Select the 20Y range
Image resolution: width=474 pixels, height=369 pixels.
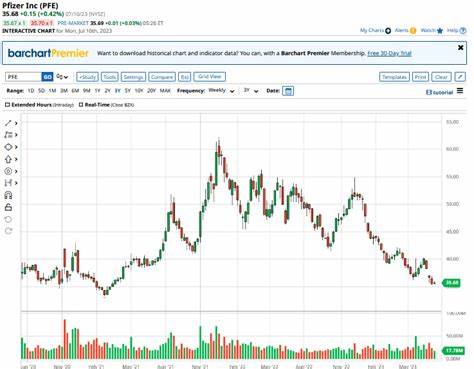pos(152,91)
